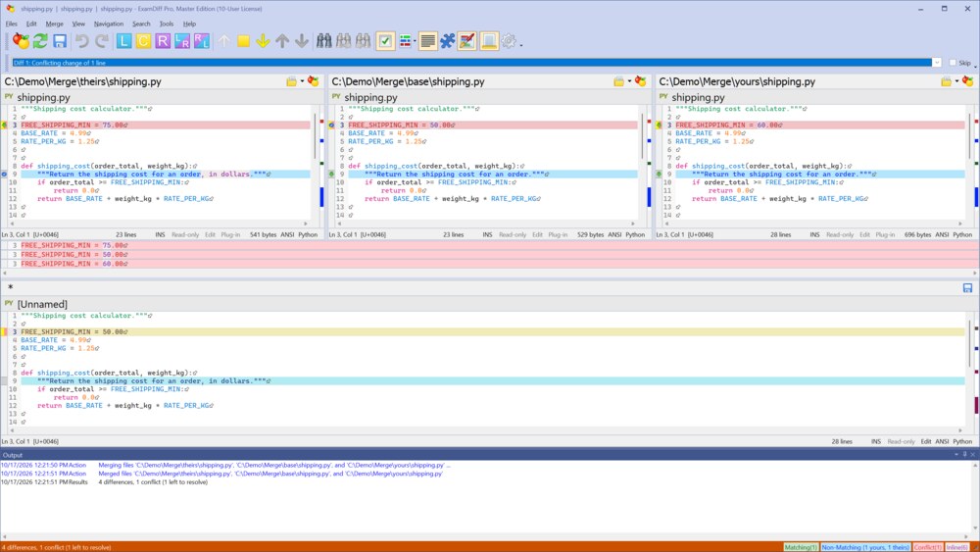Save the merged file with the floppy disk icon
Screen dimensions: 980x552
pos(60,41)
